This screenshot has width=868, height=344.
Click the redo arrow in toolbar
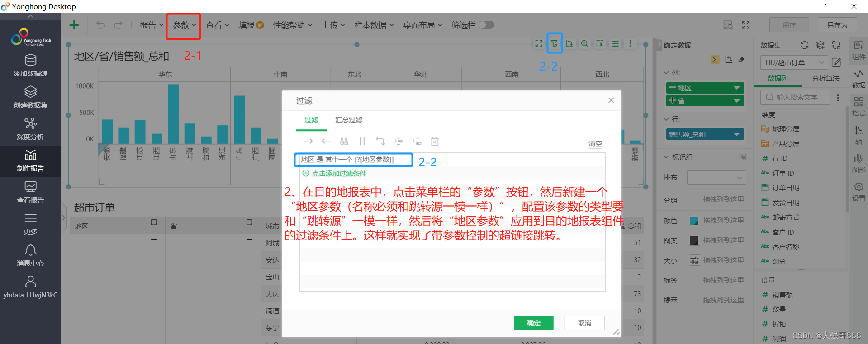click(x=118, y=25)
